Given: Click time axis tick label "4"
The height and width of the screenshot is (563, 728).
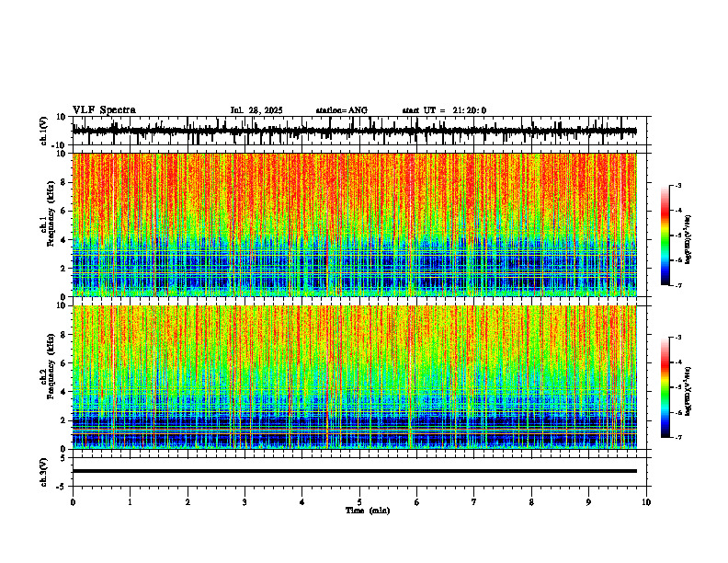Looking at the screenshot, I should click(x=302, y=502).
